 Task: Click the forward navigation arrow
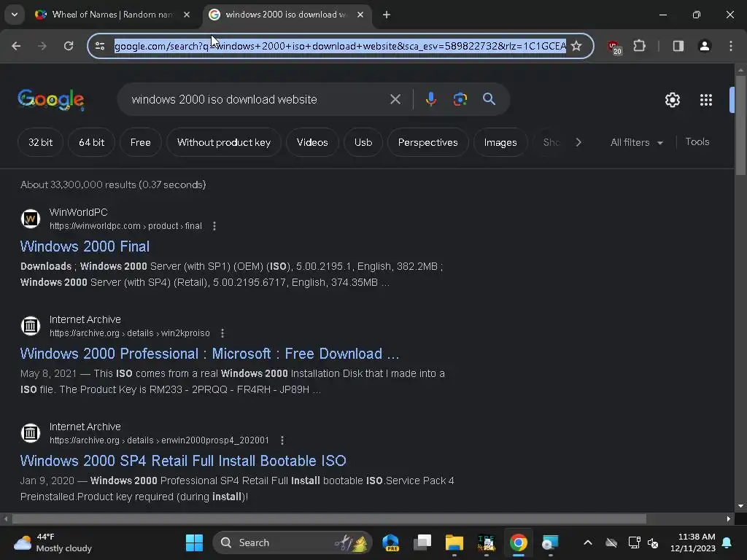point(42,46)
